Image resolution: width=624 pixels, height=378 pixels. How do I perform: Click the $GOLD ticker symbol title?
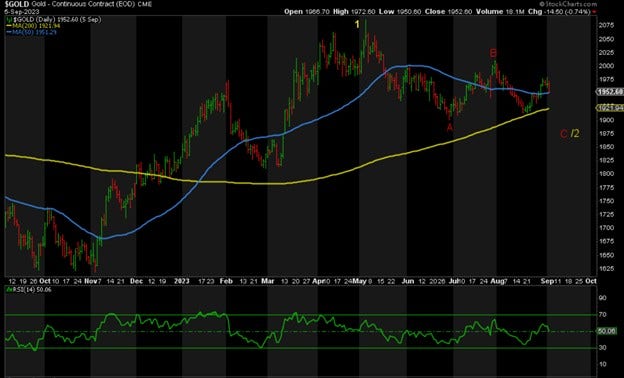coord(17,4)
